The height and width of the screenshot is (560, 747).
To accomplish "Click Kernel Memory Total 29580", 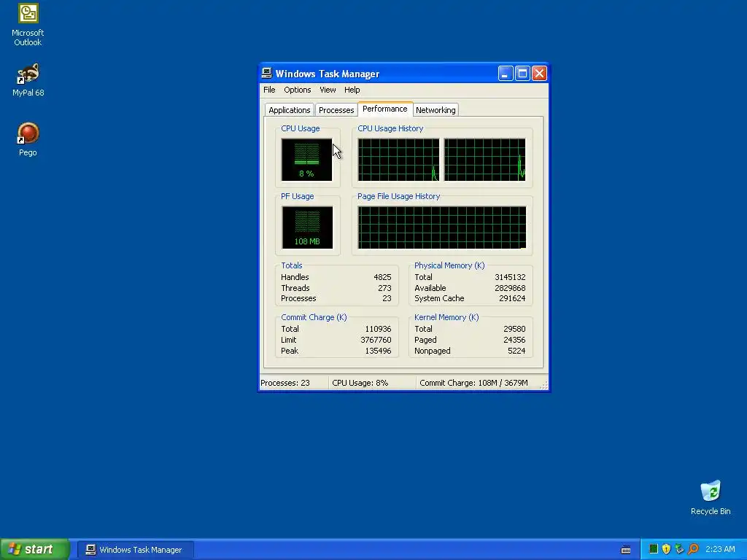I will coord(514,329).
